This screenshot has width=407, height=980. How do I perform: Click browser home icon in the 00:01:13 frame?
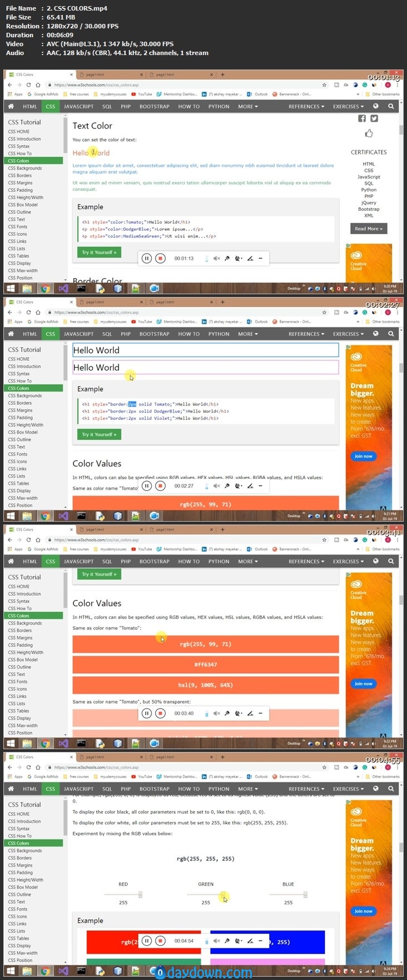tap(38, 85)
